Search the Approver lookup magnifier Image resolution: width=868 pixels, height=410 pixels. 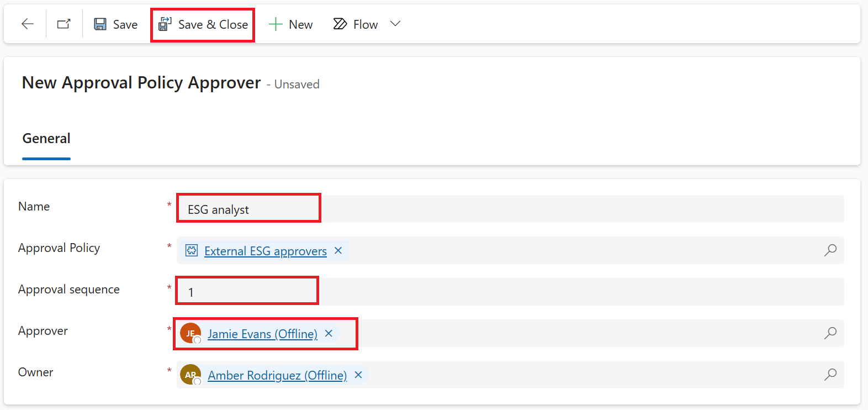tap(830, 333)
